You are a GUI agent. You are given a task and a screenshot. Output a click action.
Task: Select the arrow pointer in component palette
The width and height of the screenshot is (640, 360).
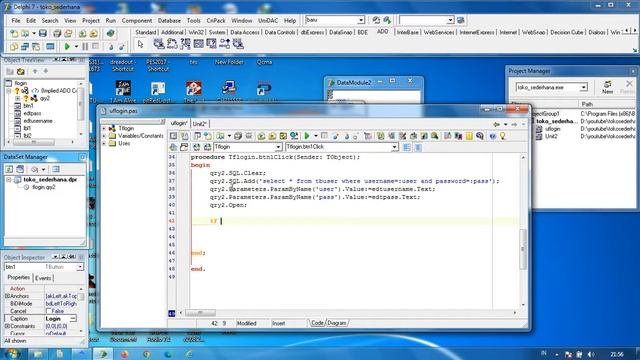tap(140, 44)
